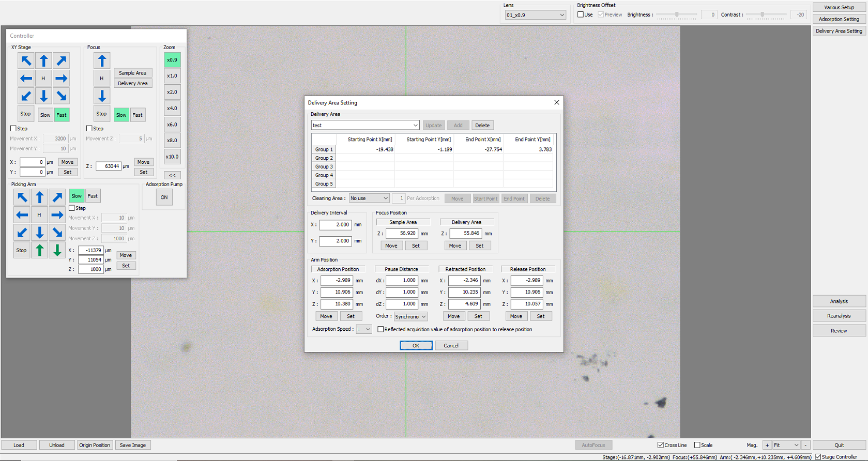Open the Lens dropdown
The height and width of the screenshot is (461, 868).
tap(536, 15)
